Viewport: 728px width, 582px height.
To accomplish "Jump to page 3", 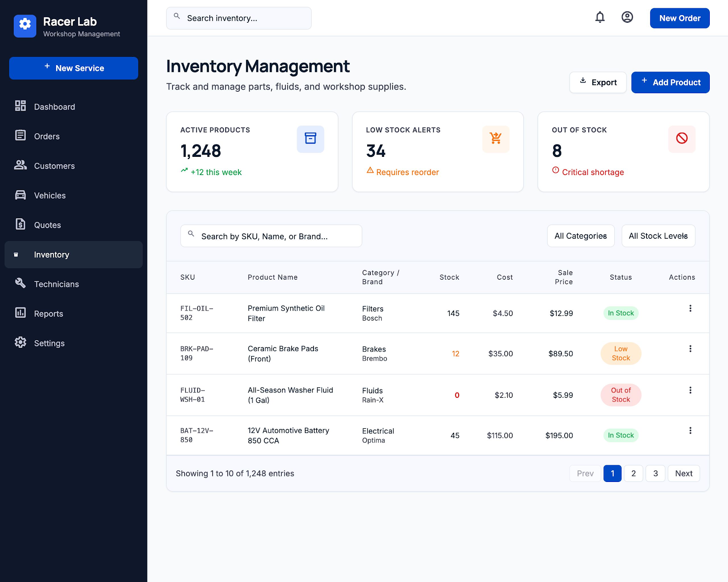I will click(655, 473).
